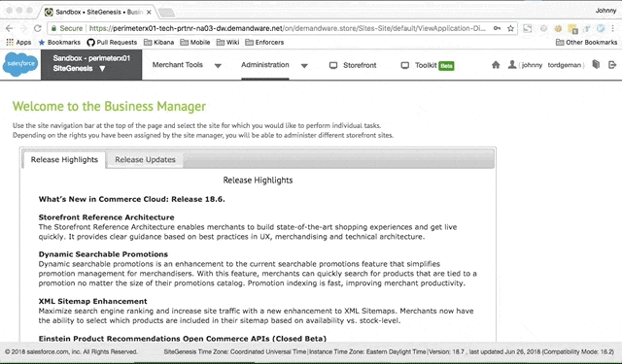Click the Salesforce cloud logo

pos(20,65)
